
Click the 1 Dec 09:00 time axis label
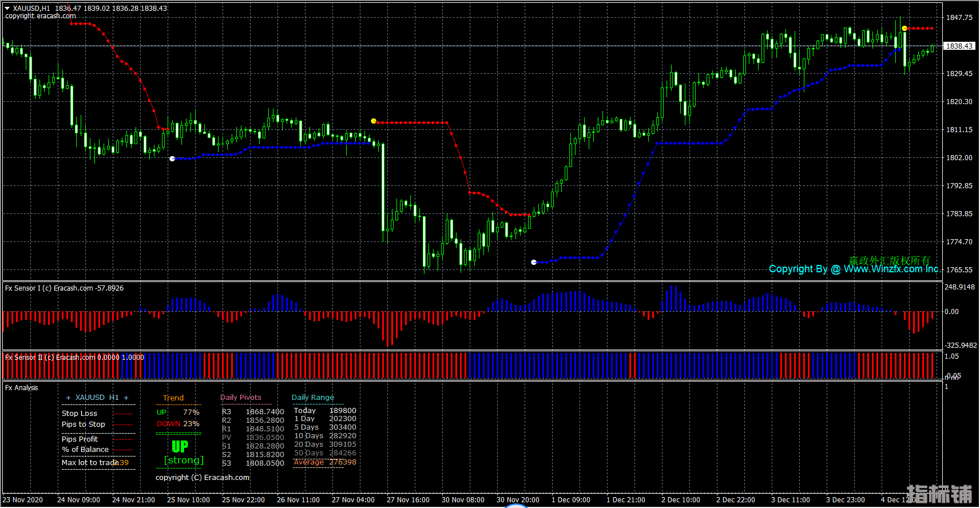[570, 500]
